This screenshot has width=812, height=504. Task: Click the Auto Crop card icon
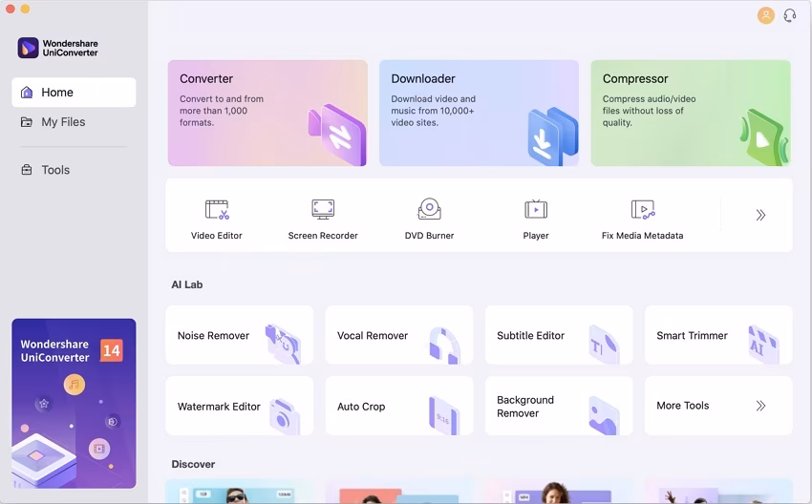pyautogui.click(x=444, y=415)
